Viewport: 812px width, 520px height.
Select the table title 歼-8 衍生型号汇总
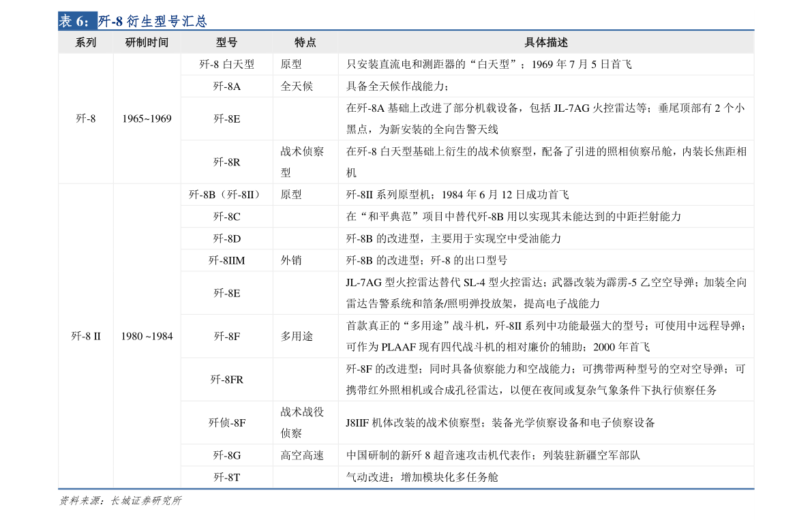(153, 21)
